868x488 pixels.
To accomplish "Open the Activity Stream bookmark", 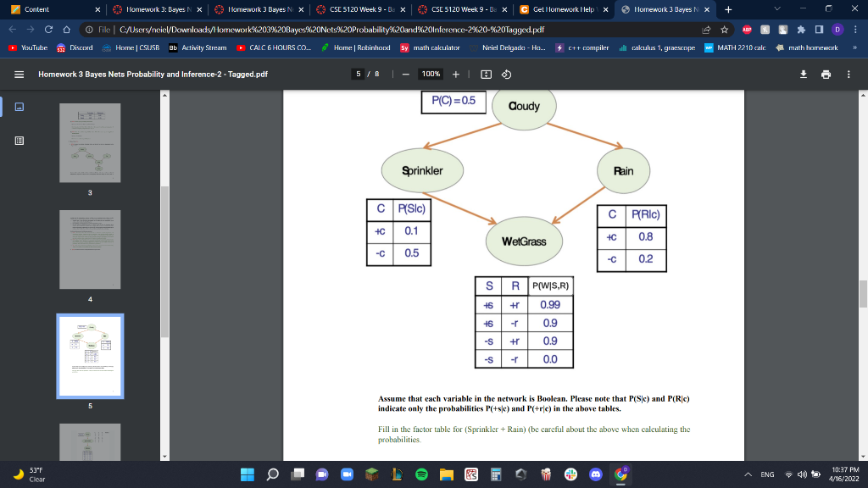I will [x=198, y=47].
